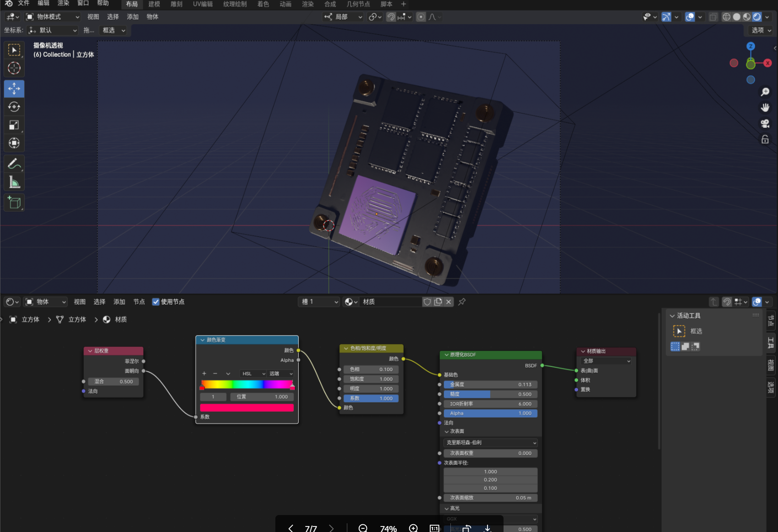Viewport: 778px width, 532px height.
Task: Collapse the Active Tool panel
Action: [672, 316]
